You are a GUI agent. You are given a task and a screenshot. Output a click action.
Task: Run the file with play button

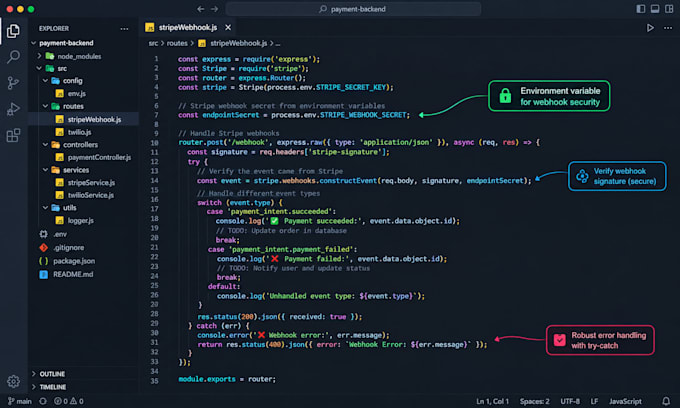click(650, 28)
